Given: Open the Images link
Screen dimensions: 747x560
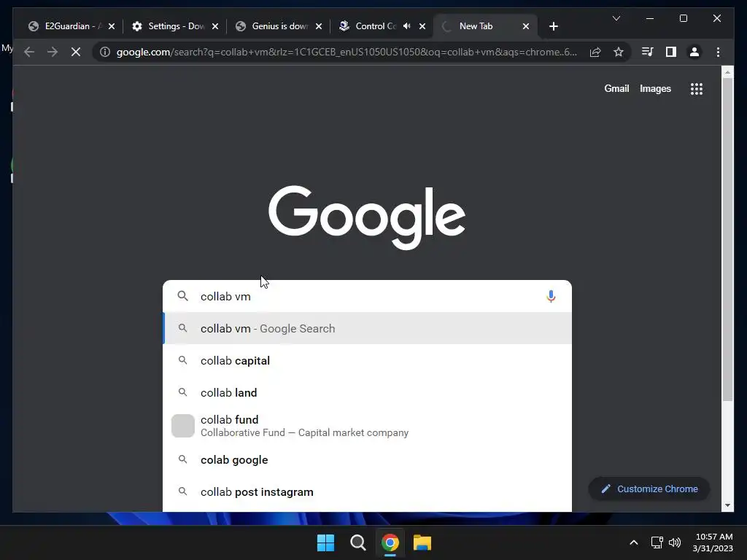Looking at the screenshot, I should (x=655, y=88).
